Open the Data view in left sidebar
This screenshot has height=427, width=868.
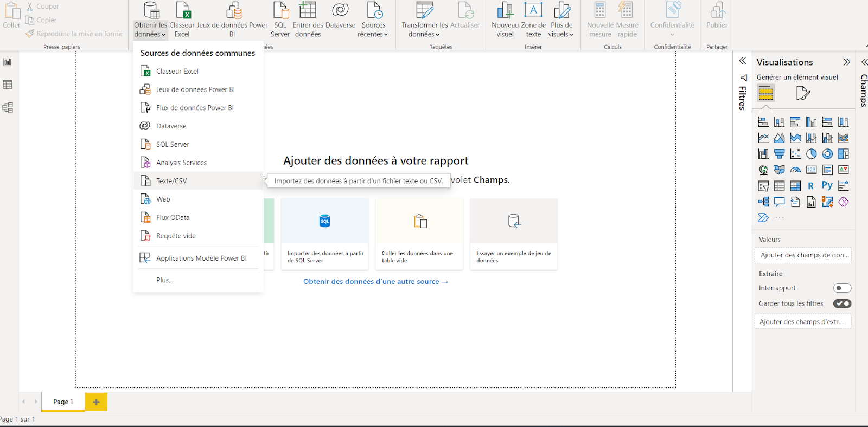pos(8,85)
